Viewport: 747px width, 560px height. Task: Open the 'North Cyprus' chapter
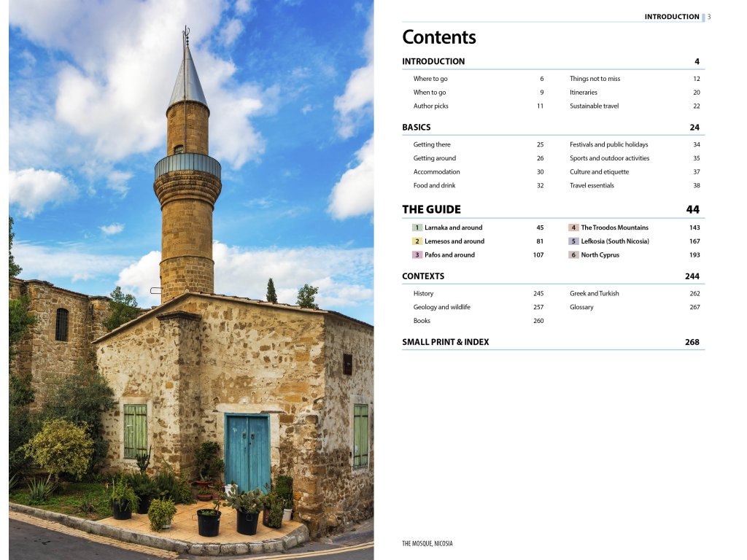click(600, 254)
